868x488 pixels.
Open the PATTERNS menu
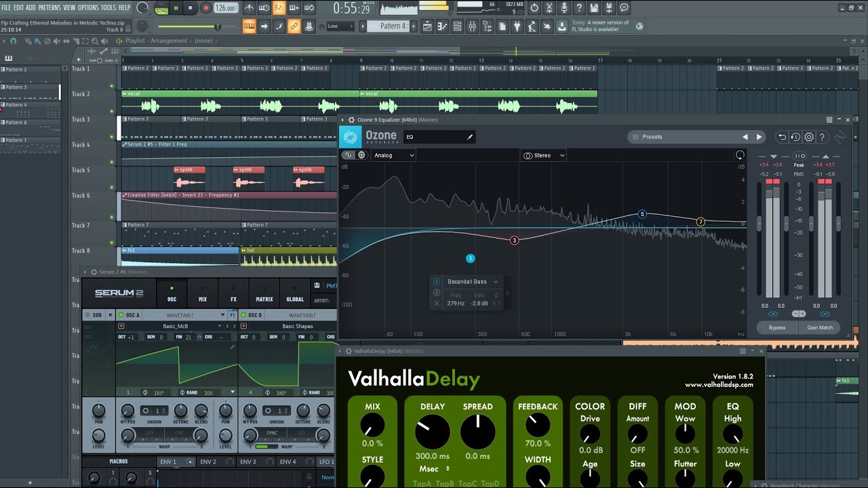(x=50, y=7)
